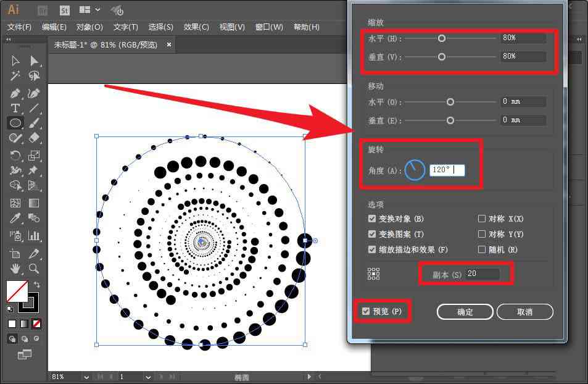Click the vertical scale 垂直 (V) slider handle
The width and height of the screenshot is (588, 384).
(441, 57)
